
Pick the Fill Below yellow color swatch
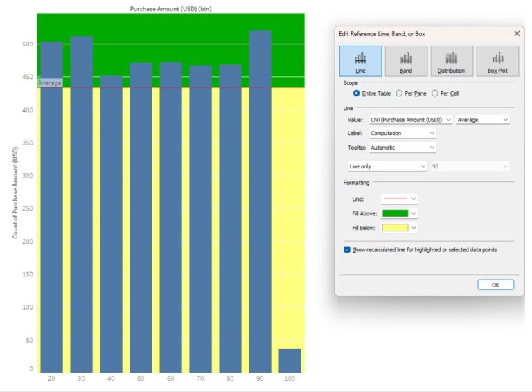[396, 228]
